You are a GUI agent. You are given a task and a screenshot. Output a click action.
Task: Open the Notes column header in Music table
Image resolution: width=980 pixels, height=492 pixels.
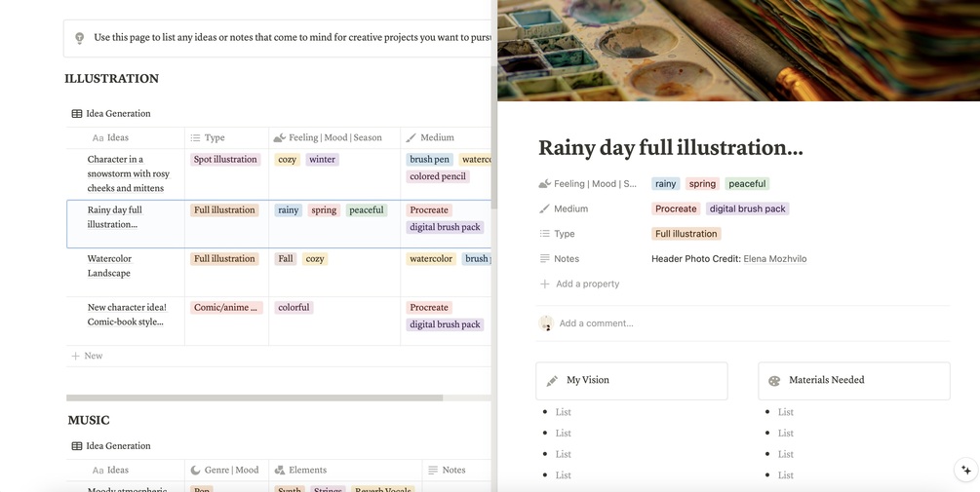click(457, 471)
